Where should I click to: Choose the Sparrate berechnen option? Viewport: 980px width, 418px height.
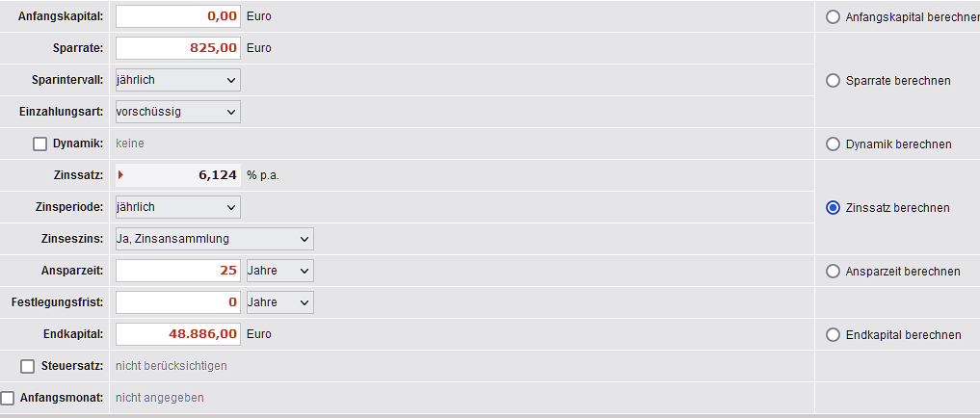tap(834, 81)
